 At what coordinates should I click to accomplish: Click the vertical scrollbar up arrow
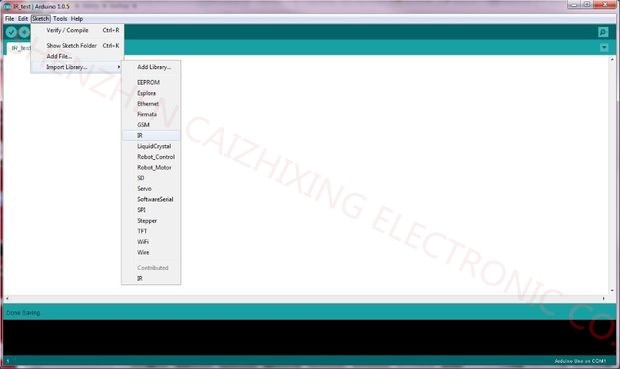coord(612,59)
